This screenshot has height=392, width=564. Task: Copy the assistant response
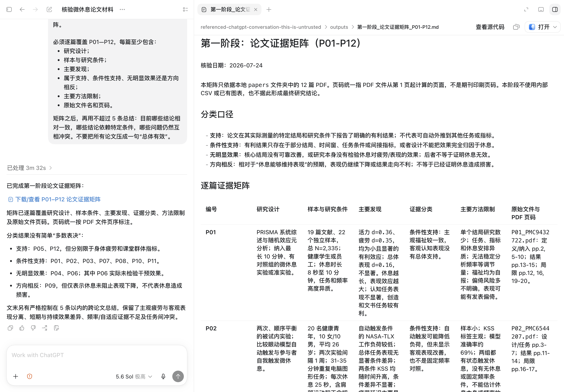click(x=10, y=328)
